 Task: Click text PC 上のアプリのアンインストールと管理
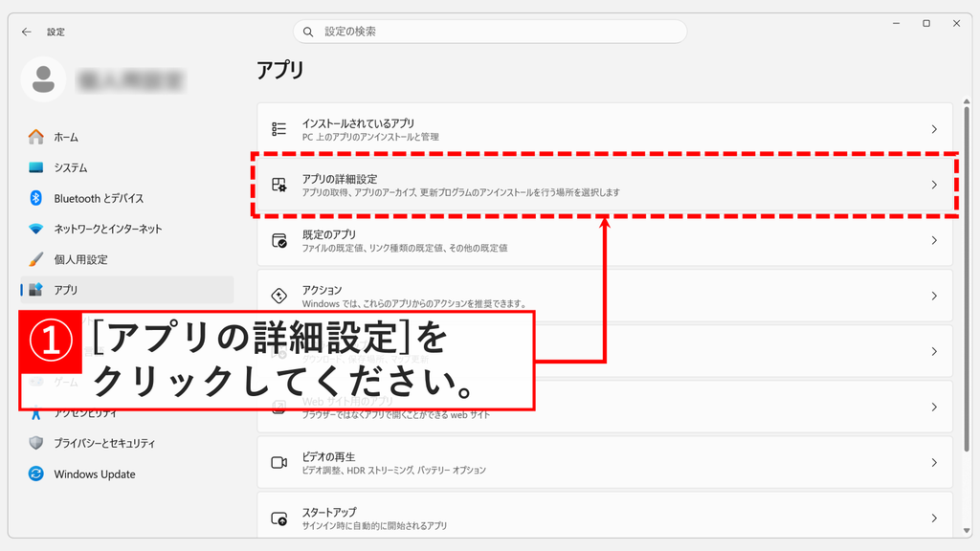click(370, 137)
